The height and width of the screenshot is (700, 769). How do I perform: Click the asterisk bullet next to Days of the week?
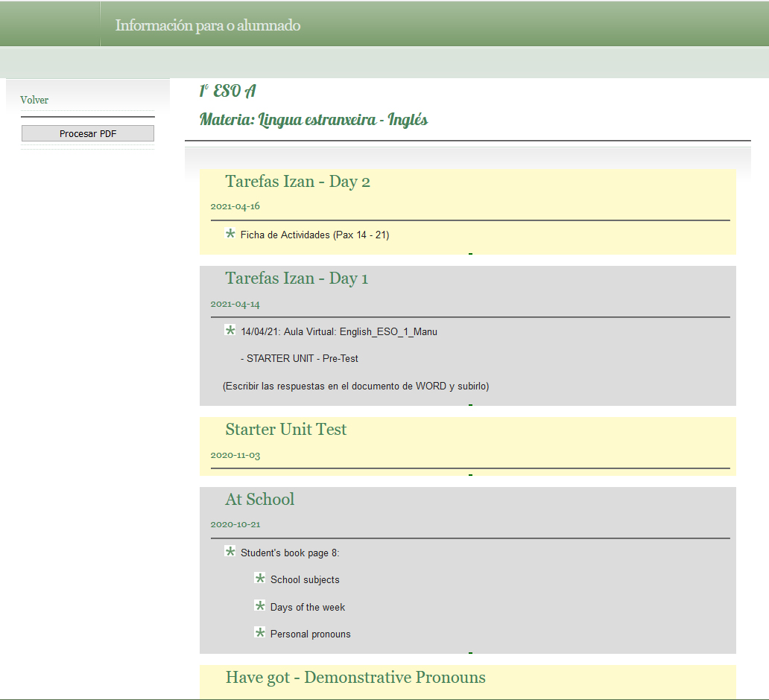(260, 606)
